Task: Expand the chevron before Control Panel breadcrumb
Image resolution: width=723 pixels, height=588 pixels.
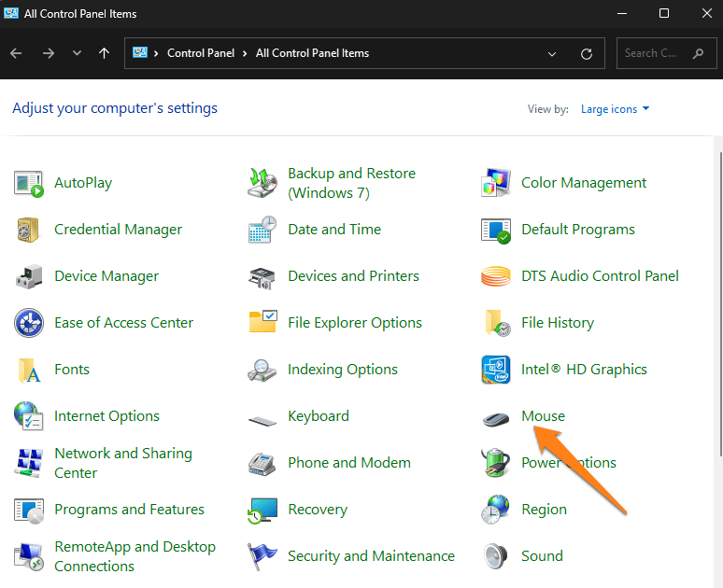Action: click(156, 53)
